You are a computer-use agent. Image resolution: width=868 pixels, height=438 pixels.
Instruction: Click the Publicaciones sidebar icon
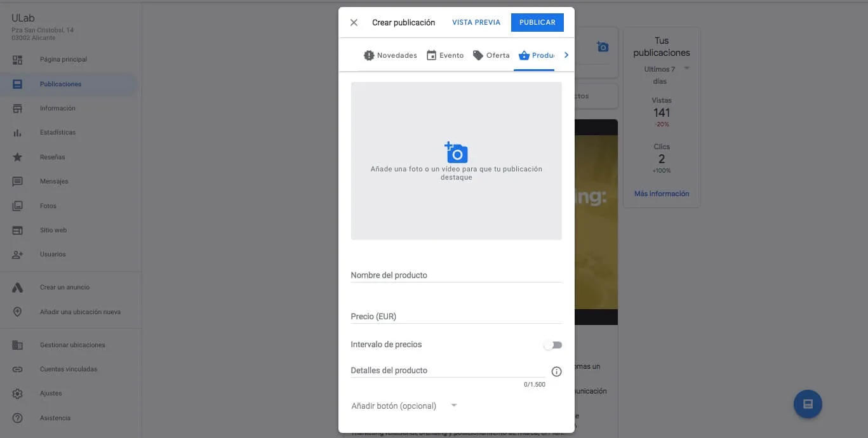click(17, 84)
